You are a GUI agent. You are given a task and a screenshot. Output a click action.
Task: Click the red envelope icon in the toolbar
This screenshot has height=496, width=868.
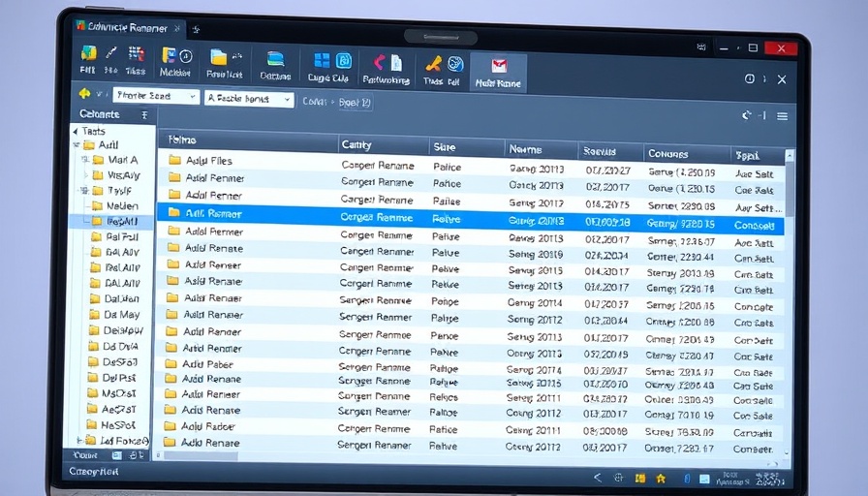499,66
